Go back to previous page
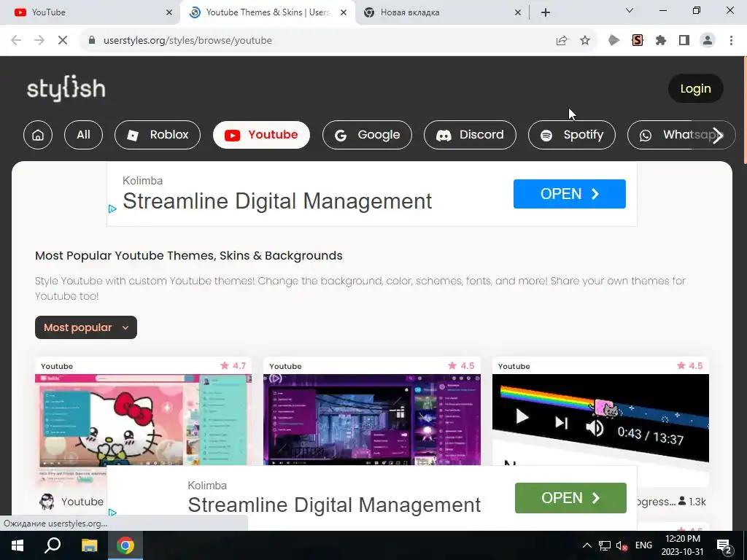 [x=16, y=41]
